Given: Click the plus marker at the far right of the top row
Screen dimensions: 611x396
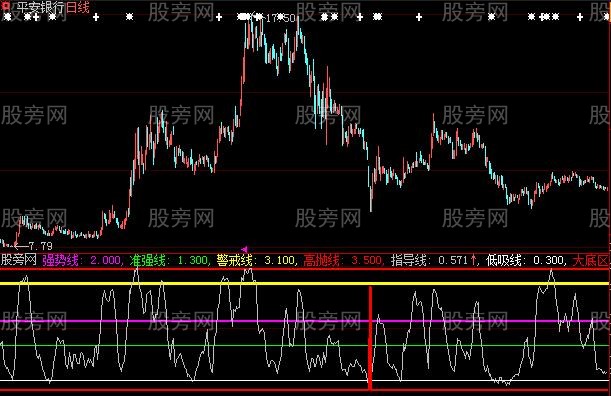Looking at the screenshot, I should 580,17.
